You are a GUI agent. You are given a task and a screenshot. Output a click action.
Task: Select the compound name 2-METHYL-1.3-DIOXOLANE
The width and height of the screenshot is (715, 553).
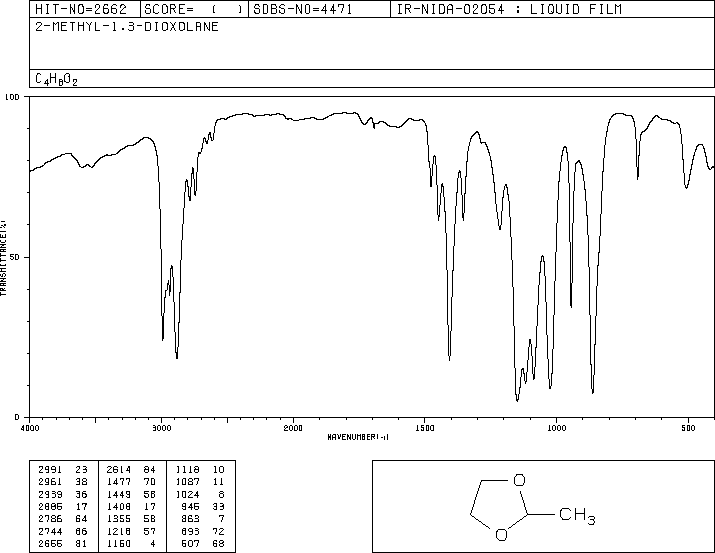[127, 27]
